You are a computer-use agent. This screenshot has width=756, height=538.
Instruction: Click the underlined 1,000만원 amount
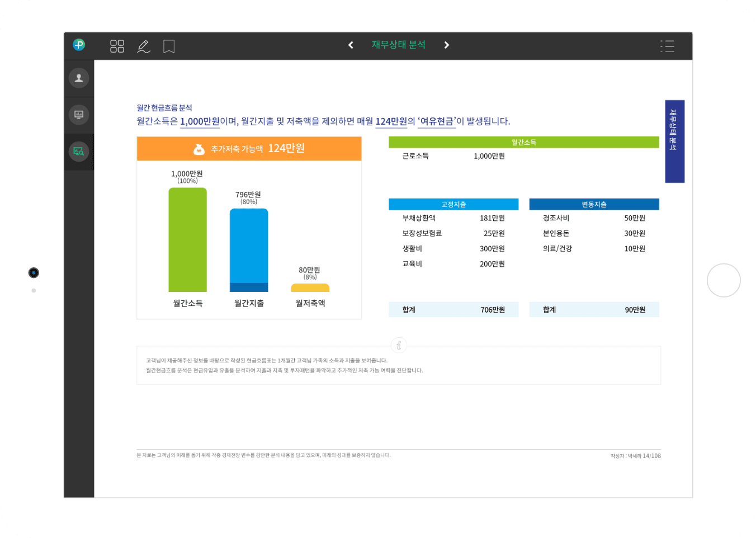coord(200,121)
